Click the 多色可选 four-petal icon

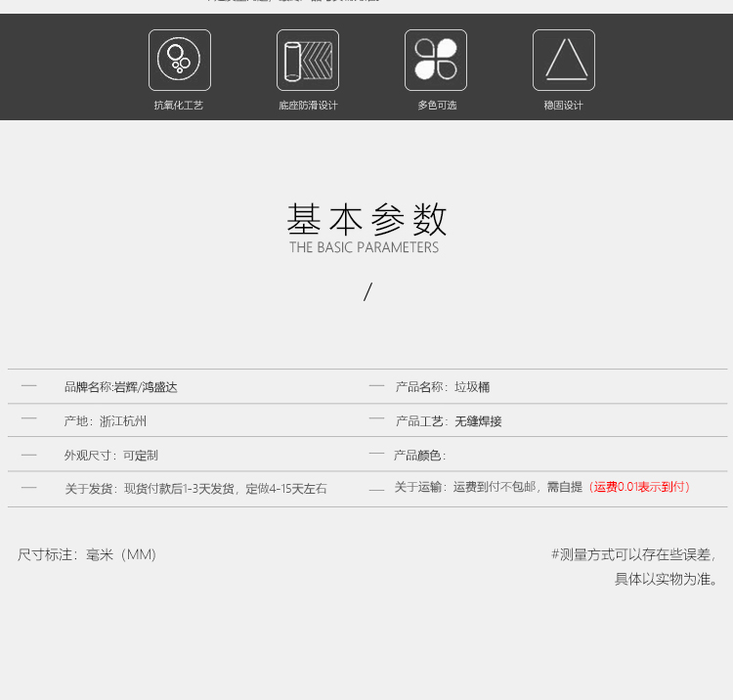(436, 60)
